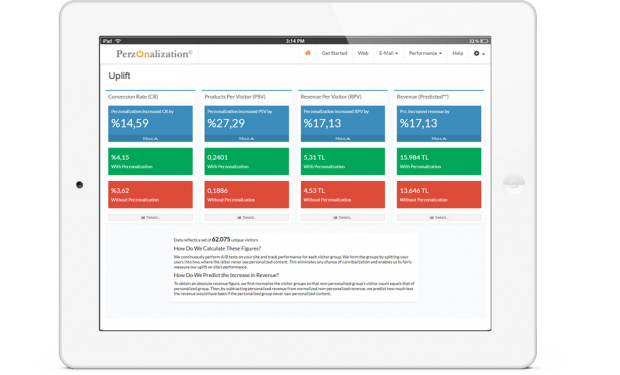Open the settings gear menu

click(x=479, y=53)
